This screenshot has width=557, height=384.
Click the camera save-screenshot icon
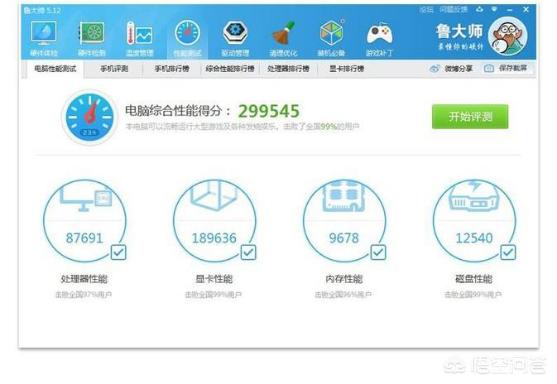489,68
